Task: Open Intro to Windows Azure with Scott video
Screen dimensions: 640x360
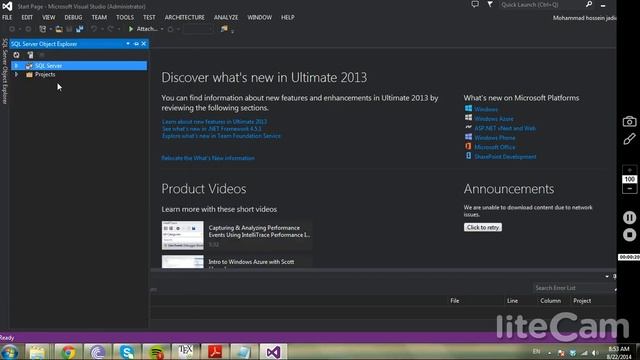Action: pos(251,262)
